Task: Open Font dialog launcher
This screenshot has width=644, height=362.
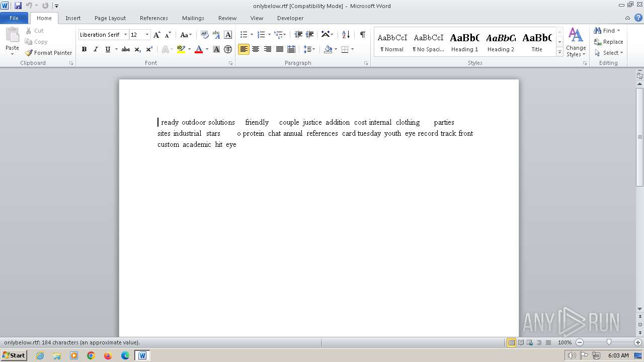Action: tap(230, 63)
